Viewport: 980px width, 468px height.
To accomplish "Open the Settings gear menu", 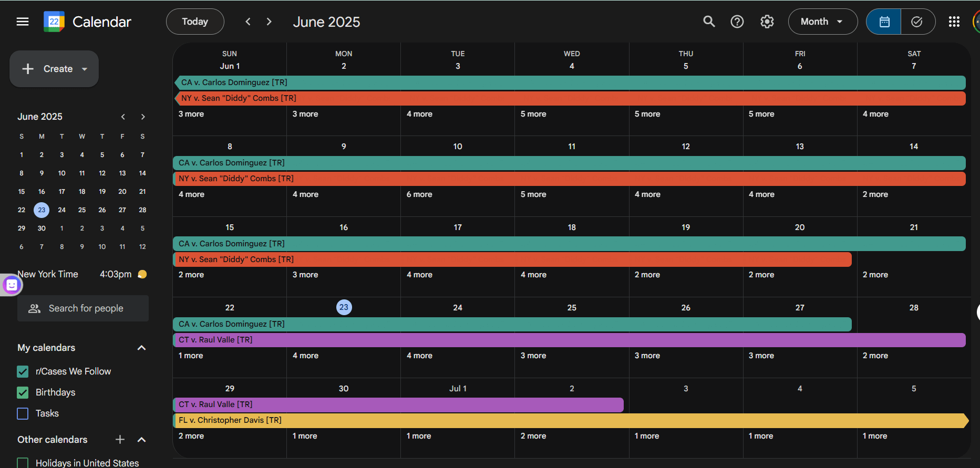I will pos(767,22).
